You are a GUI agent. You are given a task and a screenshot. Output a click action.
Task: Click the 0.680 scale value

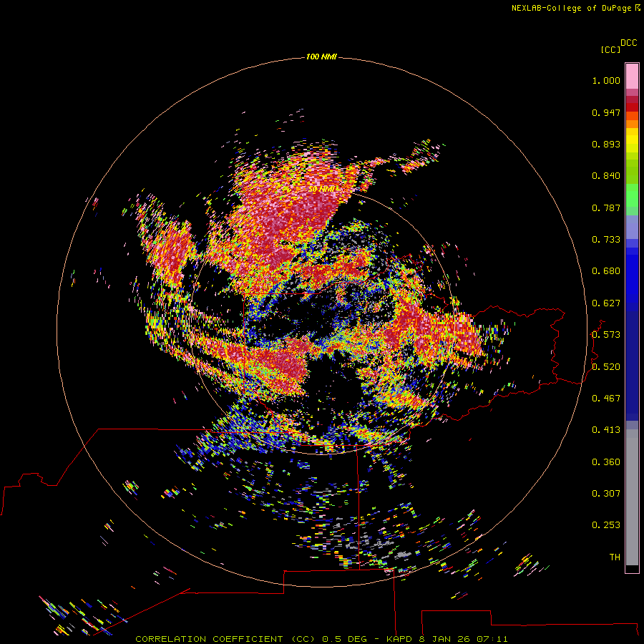606,271
